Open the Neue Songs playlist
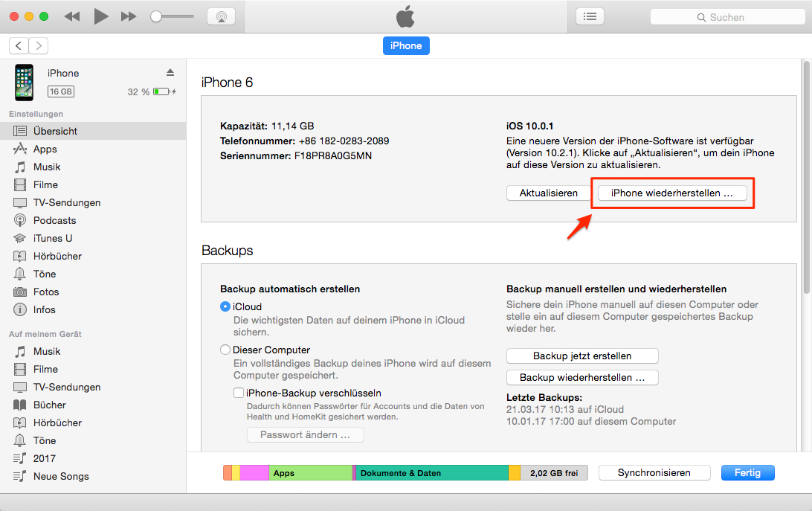 click(x=93, y=476)
